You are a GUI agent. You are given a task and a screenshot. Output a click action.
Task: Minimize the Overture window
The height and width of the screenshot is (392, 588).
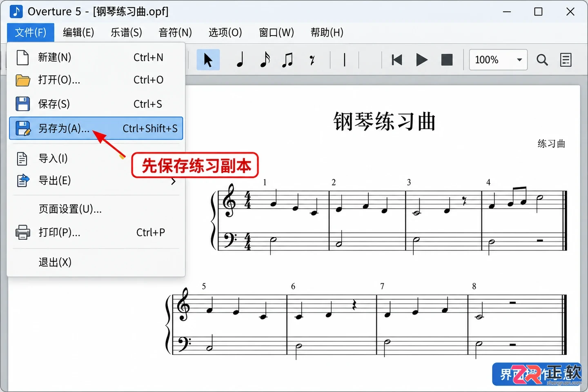(507, 11)
